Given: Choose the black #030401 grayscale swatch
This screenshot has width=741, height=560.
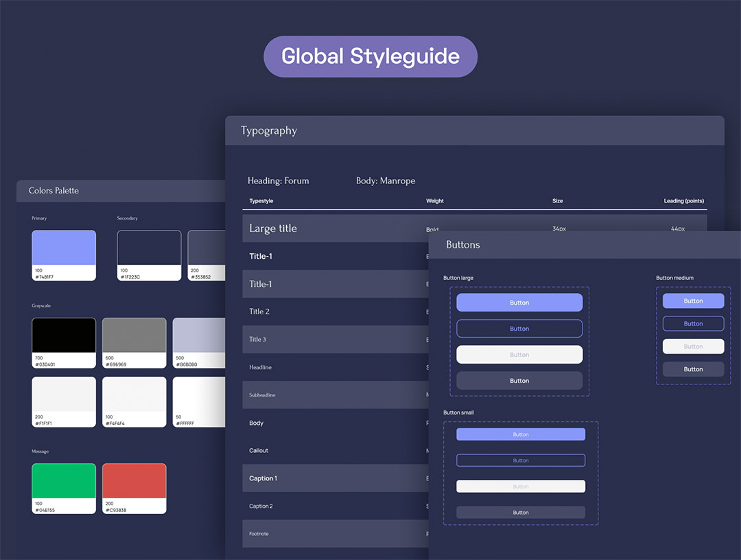Looking at the screenshot, I should [64, 336].
